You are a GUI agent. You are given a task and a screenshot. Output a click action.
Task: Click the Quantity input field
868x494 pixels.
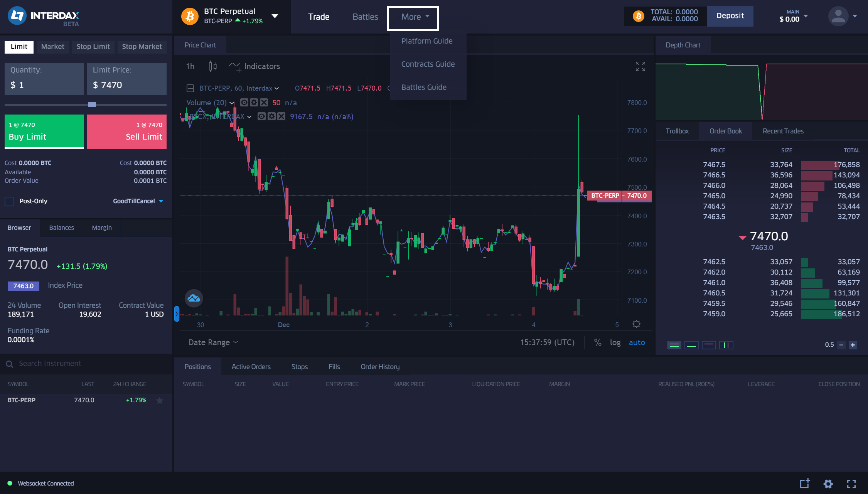(x=44, y=79)
